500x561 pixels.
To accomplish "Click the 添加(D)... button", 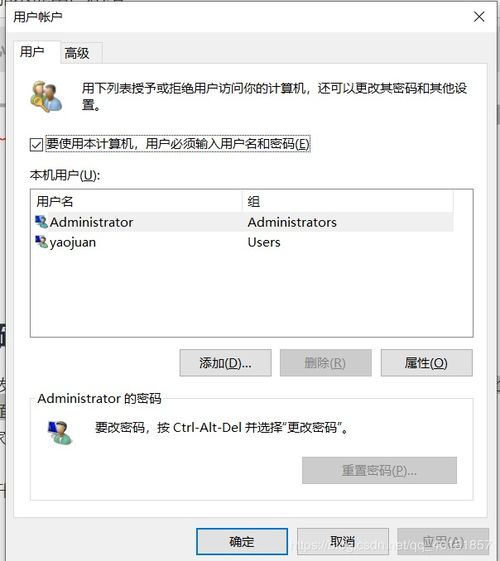I will (225, 363).
